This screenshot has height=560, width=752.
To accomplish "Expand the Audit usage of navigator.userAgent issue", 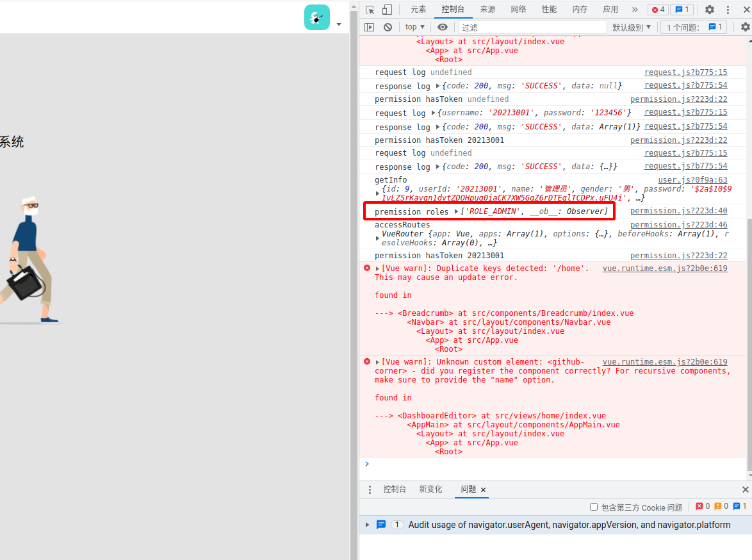I will (368, 525).
